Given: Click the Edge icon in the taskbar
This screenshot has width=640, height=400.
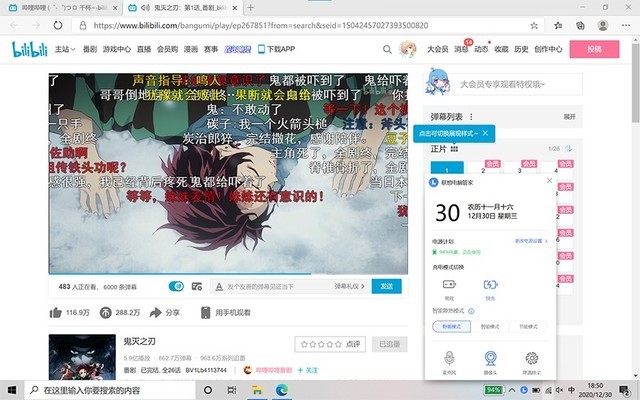Looking at the screenshot, I should pyautogui.click(x=281, y=390).
